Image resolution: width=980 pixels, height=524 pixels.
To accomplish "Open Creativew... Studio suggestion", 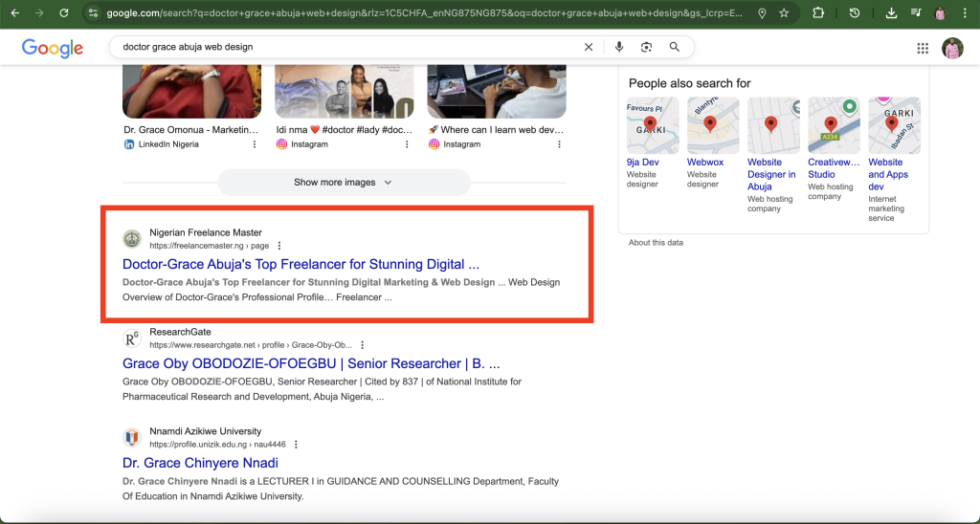I will coord(834,168).
